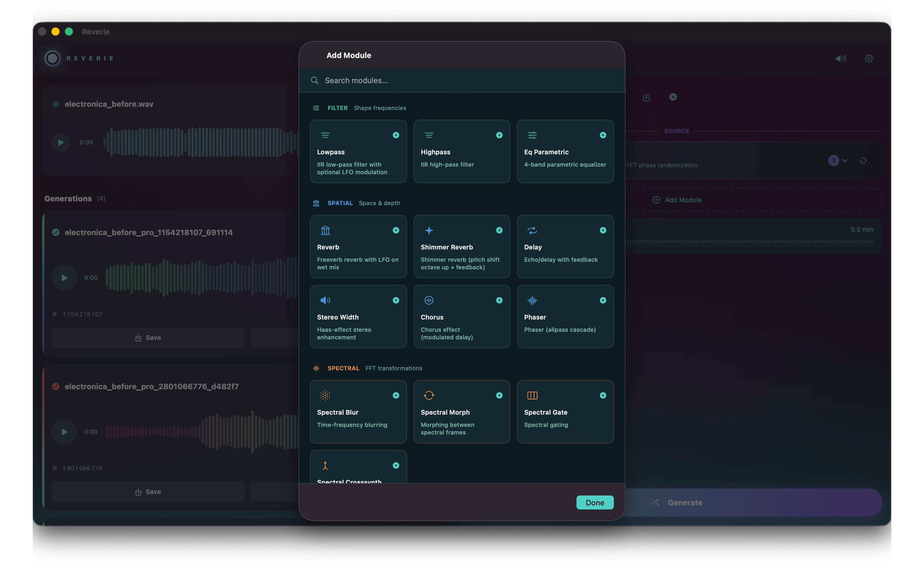
Task: Click the SOURCE section label
Action: (x=676, y=131)
